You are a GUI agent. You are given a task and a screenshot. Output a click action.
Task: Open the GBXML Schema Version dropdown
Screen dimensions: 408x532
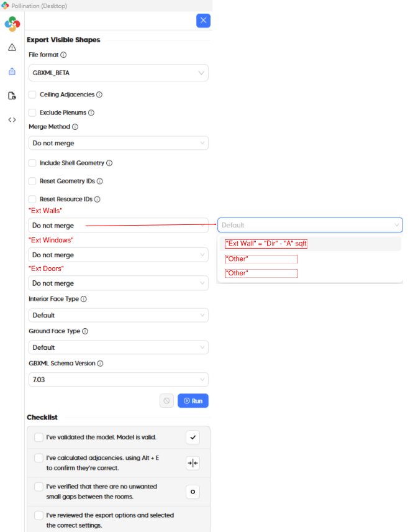[x=119, y=379]
